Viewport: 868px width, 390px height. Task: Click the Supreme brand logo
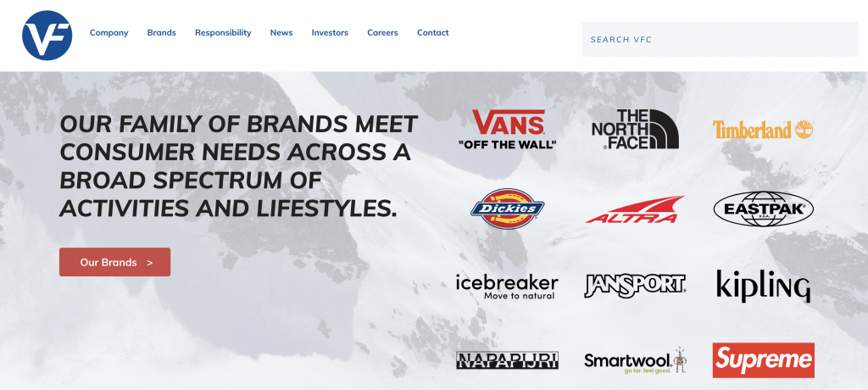tap(764, 360)
